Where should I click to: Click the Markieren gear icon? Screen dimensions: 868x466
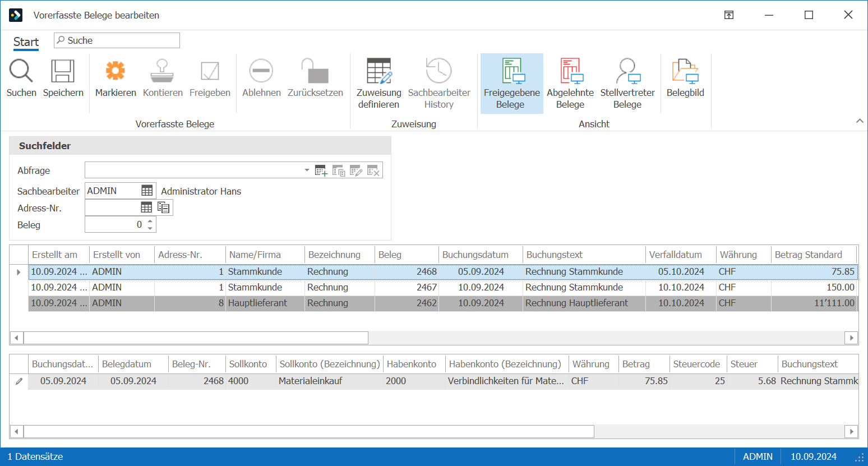click(x=116, y=71)
